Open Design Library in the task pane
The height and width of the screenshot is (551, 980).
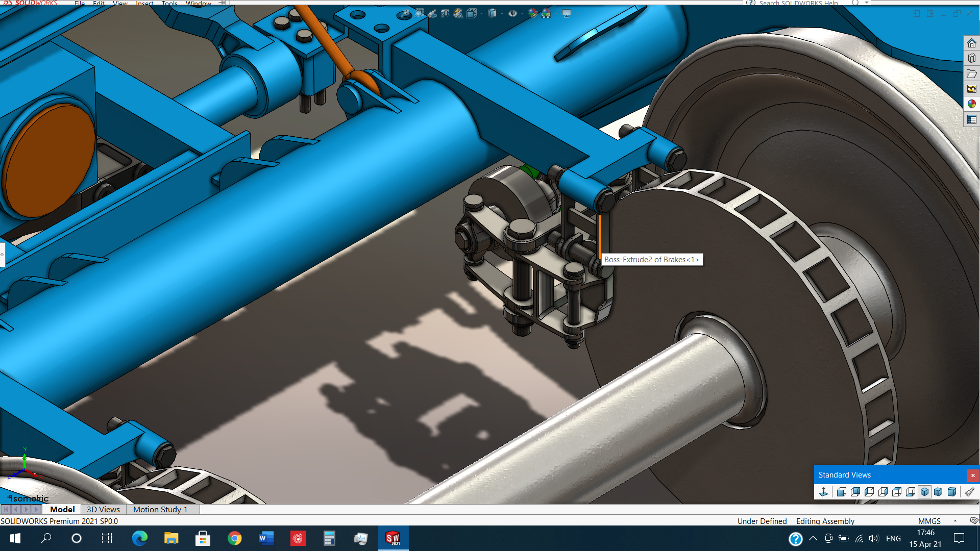click(x=971, y=58)
